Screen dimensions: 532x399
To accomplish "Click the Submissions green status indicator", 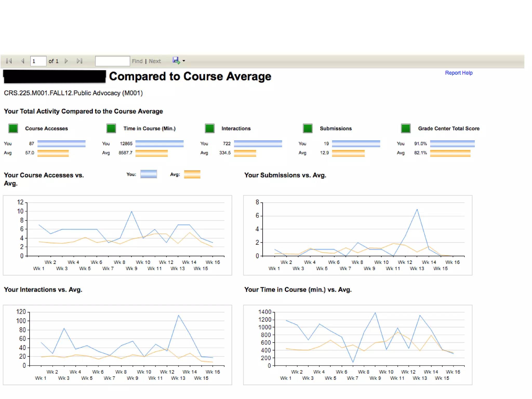I will tap(308, 128).
